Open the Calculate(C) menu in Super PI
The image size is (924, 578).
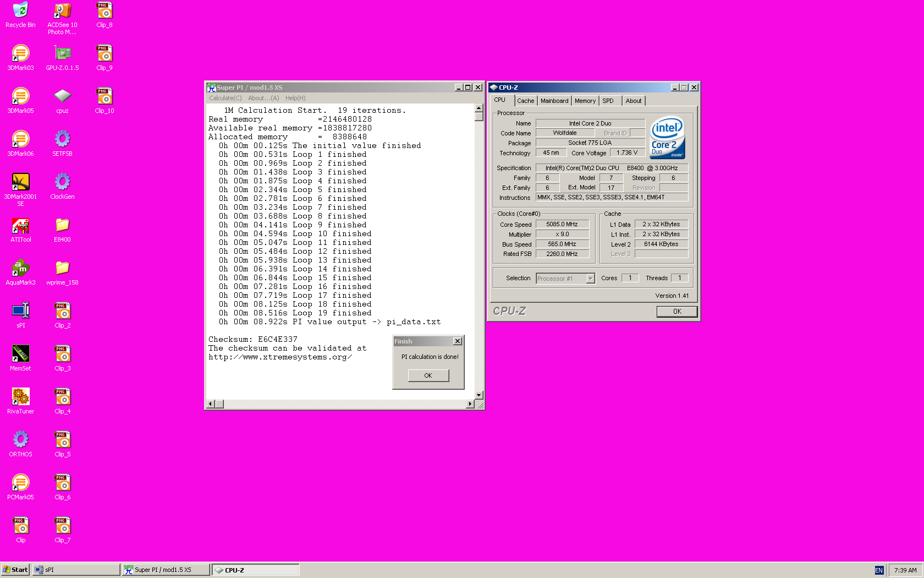click(x=225, y=98)
